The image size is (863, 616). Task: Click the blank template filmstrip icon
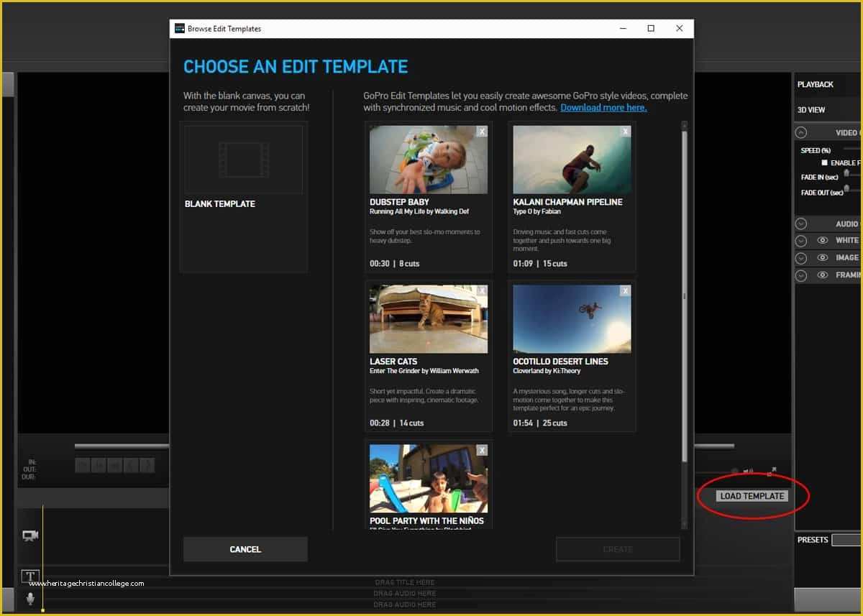coord(243,160)
